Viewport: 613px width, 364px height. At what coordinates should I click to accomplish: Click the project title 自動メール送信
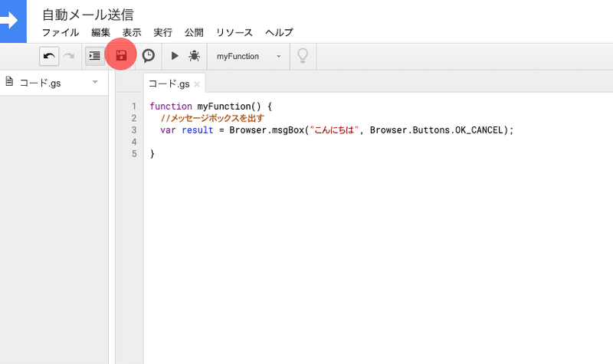88,15
